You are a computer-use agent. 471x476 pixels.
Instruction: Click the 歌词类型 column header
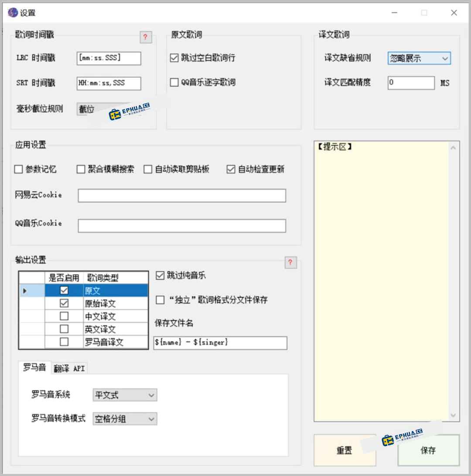(116, 278)
